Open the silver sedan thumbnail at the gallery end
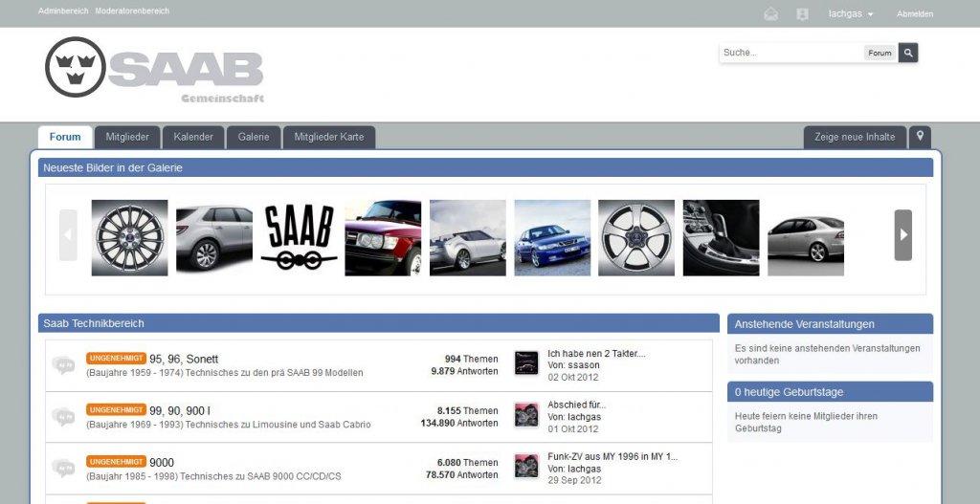The width and height of the screenshot is (980, 504). (x=806, y=238)
